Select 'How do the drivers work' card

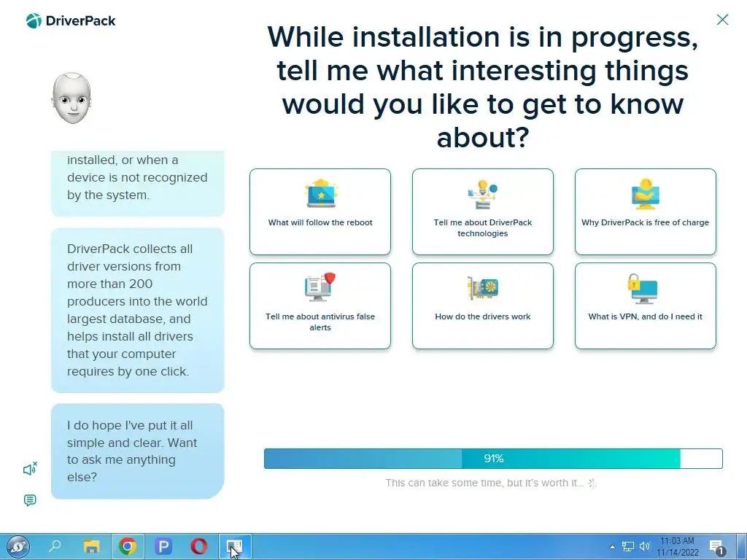pos(483,306)
